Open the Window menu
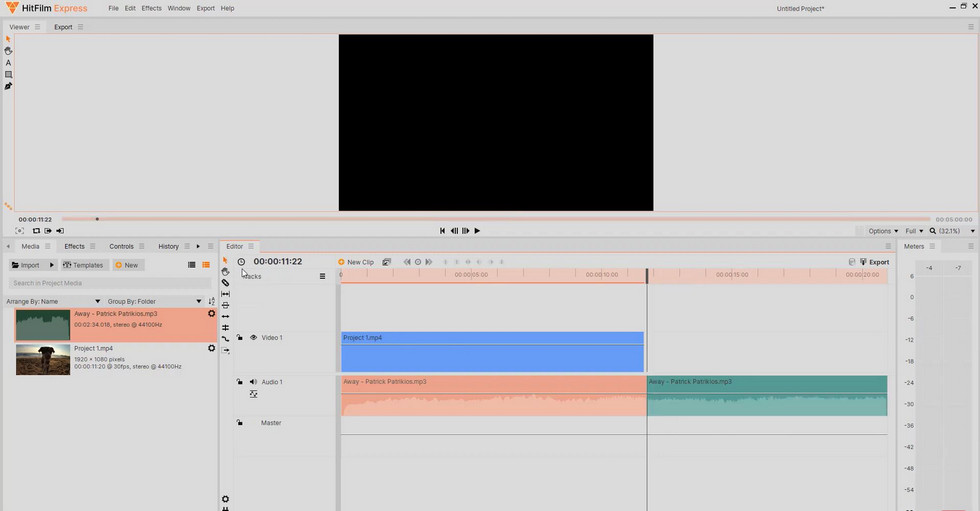 click(x=179, y=8)
